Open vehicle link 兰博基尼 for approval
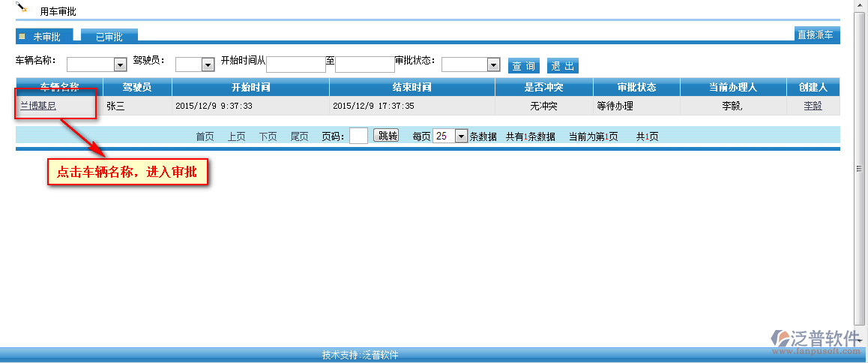 38,106
